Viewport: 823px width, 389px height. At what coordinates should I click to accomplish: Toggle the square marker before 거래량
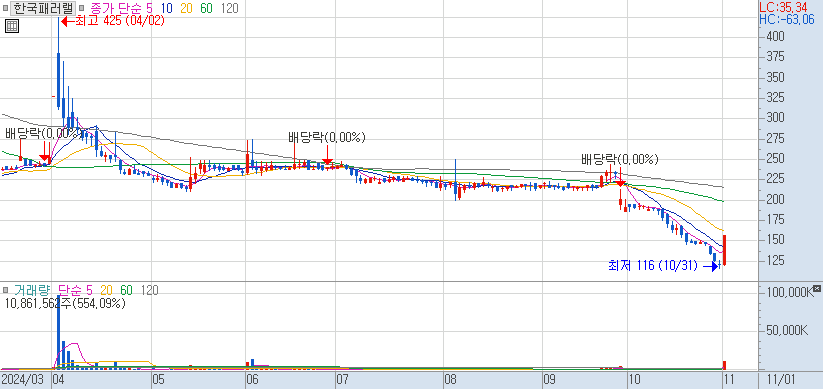[5, 290]
